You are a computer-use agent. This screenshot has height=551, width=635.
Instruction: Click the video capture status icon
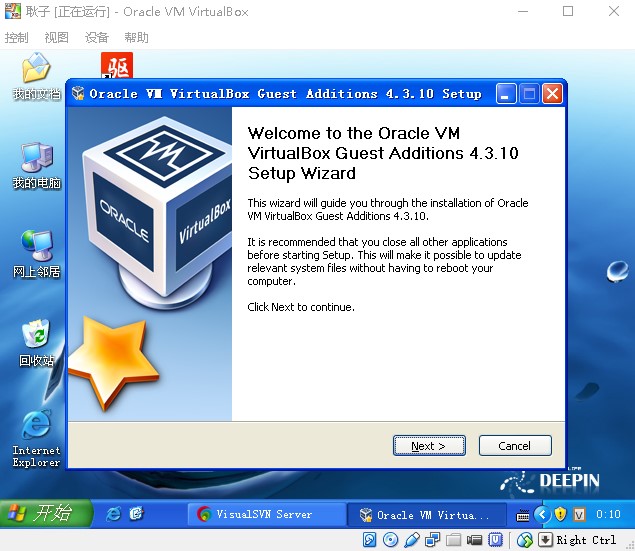tap(474, 540)
